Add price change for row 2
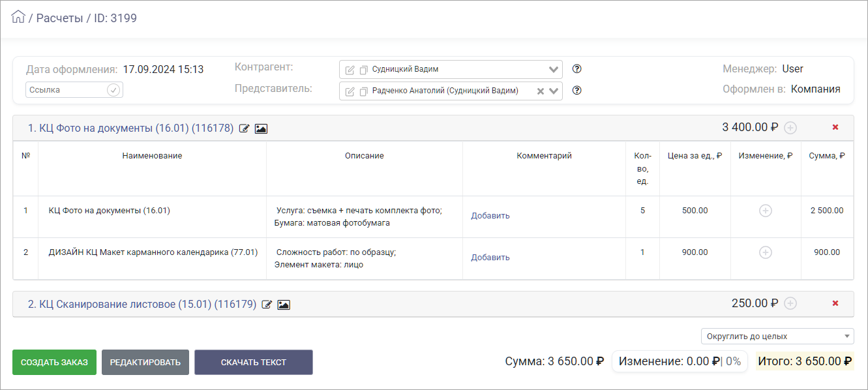Image resolution: width=868 pixels, height=390 pixels. pyautogui.click(x=766, y=252)
